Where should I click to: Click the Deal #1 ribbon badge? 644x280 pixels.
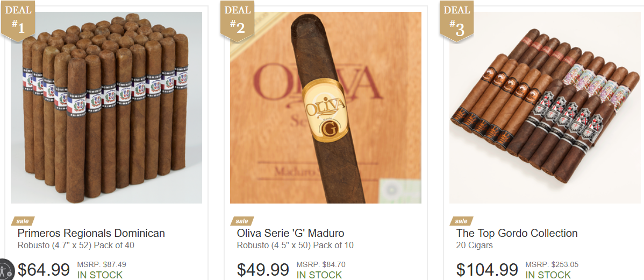coord(18,20)
